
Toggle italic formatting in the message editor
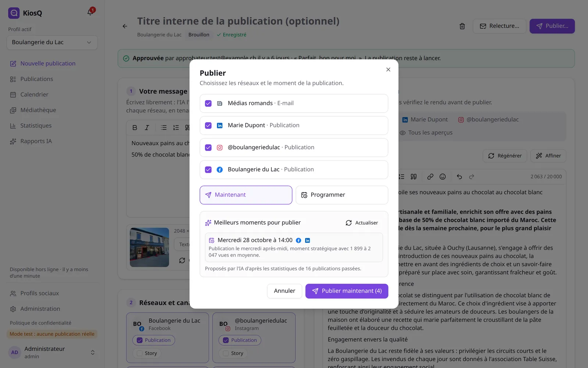coord(147,128)
